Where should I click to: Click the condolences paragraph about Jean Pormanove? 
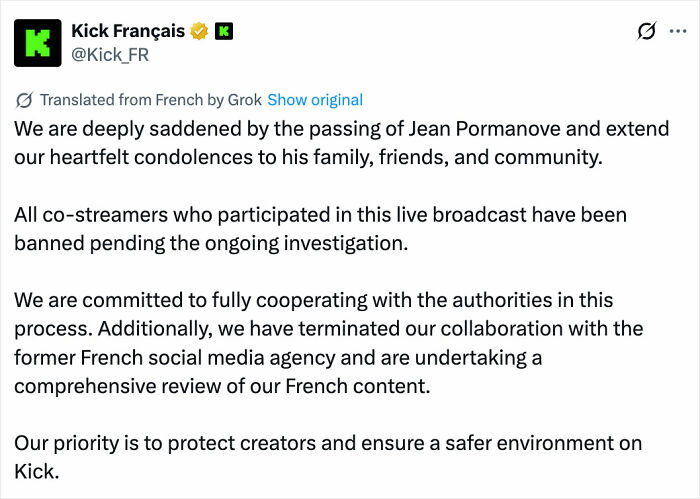pos(342,143)
